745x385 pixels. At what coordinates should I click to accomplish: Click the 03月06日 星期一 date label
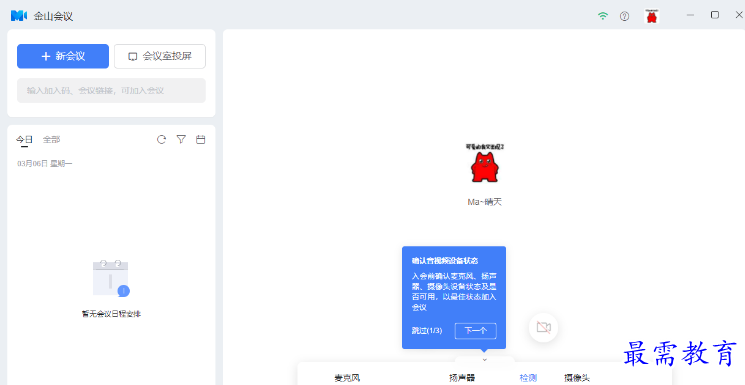tap(45, 164)
